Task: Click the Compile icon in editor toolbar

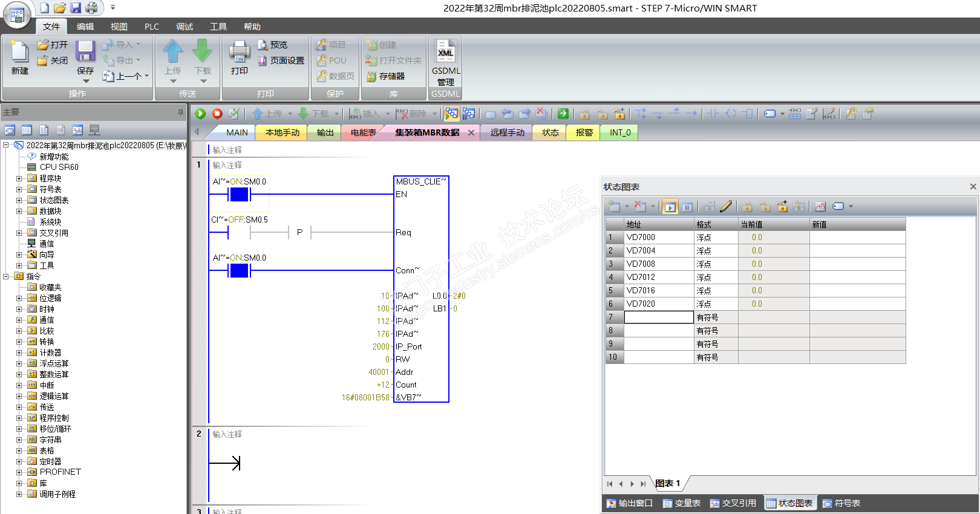Action: tap(234, 114)
